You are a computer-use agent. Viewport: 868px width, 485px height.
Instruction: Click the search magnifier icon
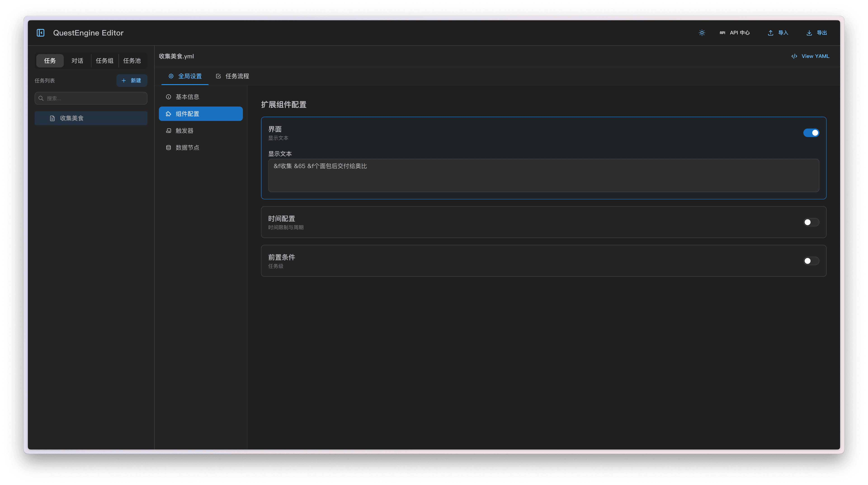(x=41, y=98)
